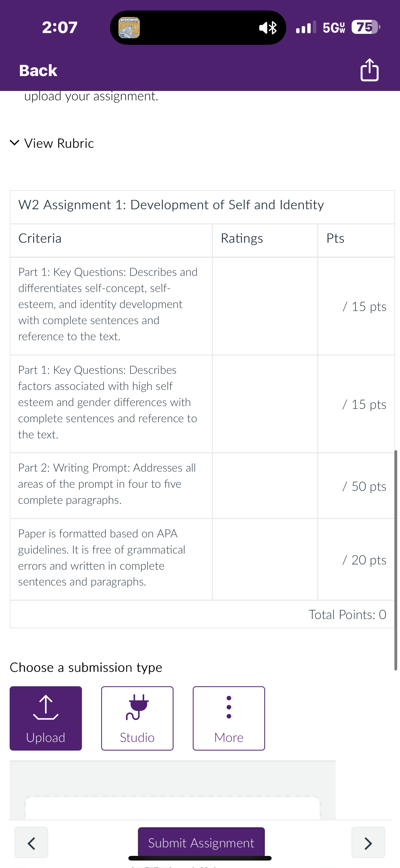Choose Studio submission type

[137, 718]
